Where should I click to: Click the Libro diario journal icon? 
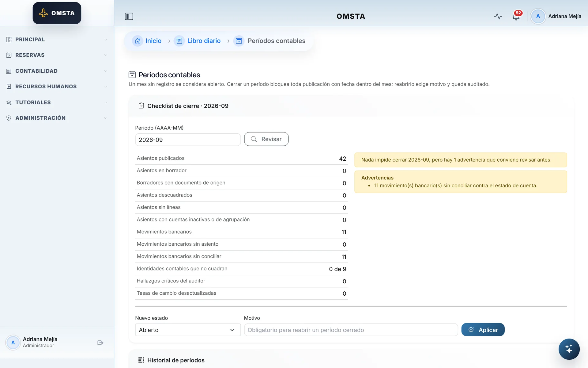tap(179, 41)
